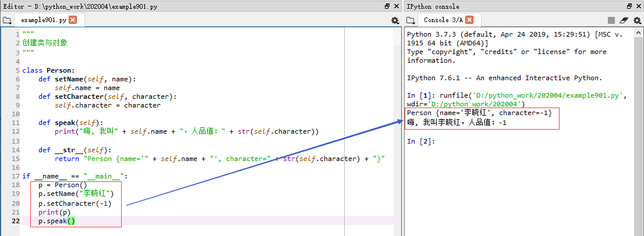
Task: Click line number 10 in the editor gutter
Action: pyautogui.click(x=16, y=115)
